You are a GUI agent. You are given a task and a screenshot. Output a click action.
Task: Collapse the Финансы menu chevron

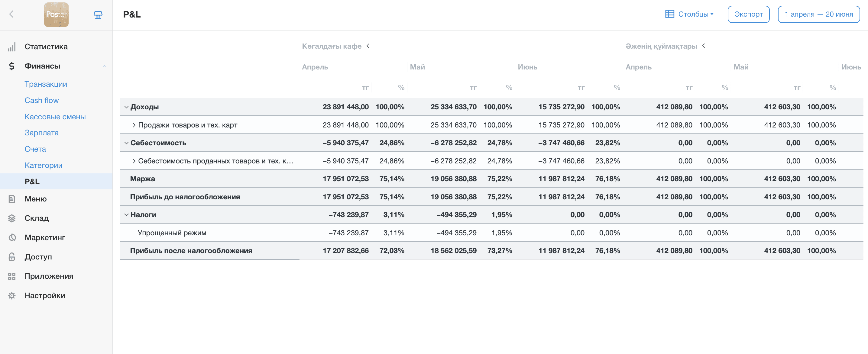click(x=104, y=66)
